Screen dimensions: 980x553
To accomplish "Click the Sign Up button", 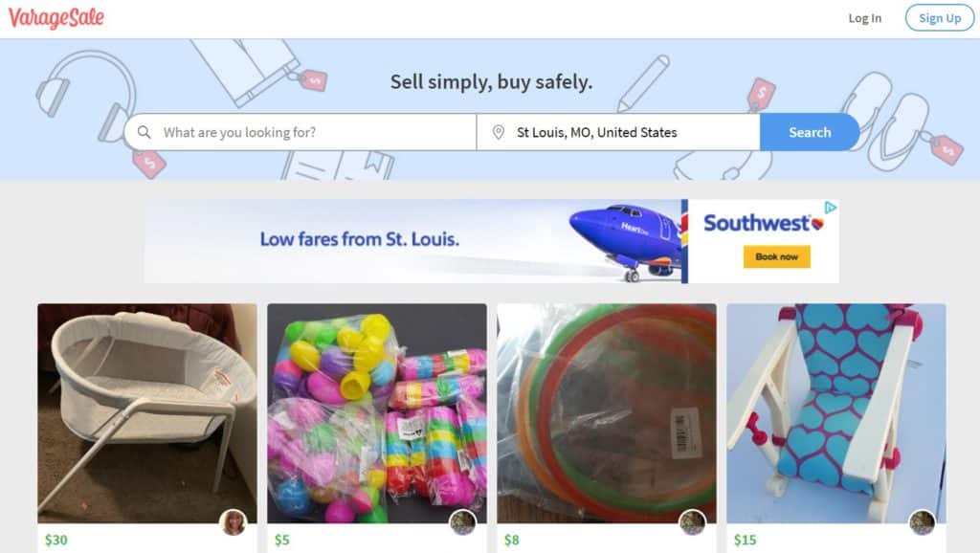I will (x=940, y=18).
